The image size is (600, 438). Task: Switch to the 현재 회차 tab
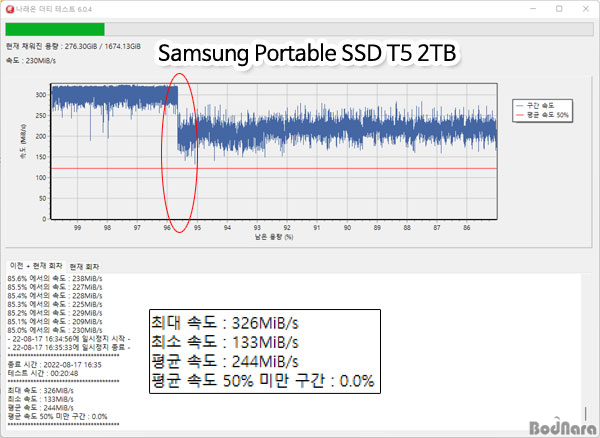point(85,266)
